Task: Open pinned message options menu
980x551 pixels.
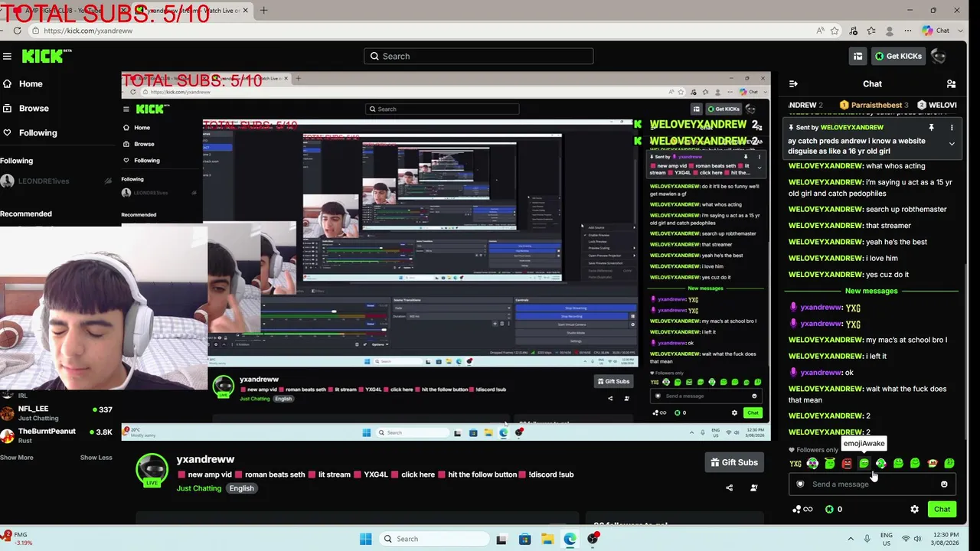Action: (952, 128)
